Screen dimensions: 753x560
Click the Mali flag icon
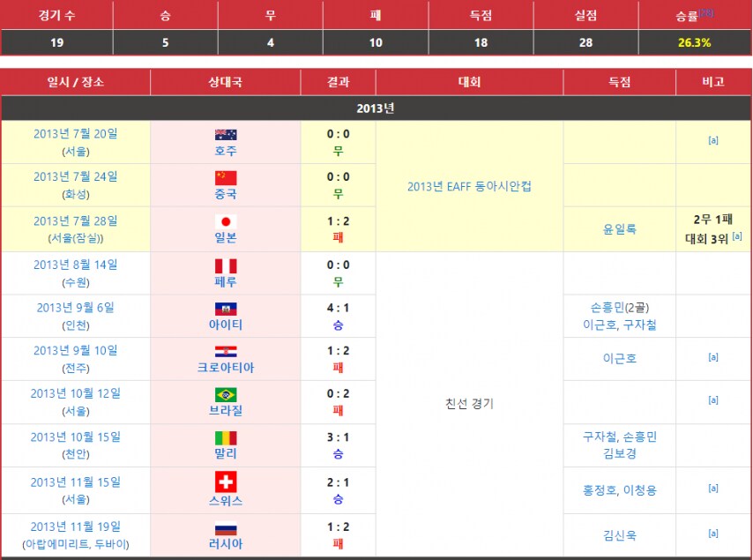226,437
